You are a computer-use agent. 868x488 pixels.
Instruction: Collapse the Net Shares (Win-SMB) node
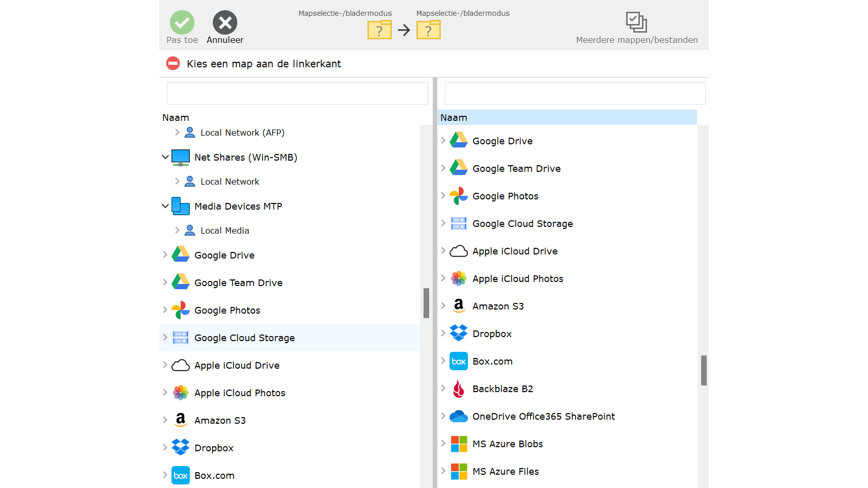165,157
